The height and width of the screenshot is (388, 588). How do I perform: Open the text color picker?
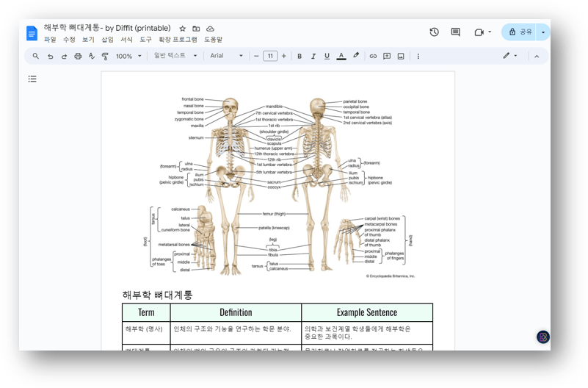click(x=341, y=56)
